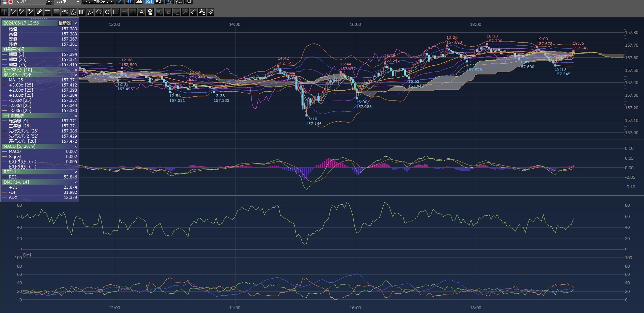Open the smiley icon stamp tool

point(150,12)
